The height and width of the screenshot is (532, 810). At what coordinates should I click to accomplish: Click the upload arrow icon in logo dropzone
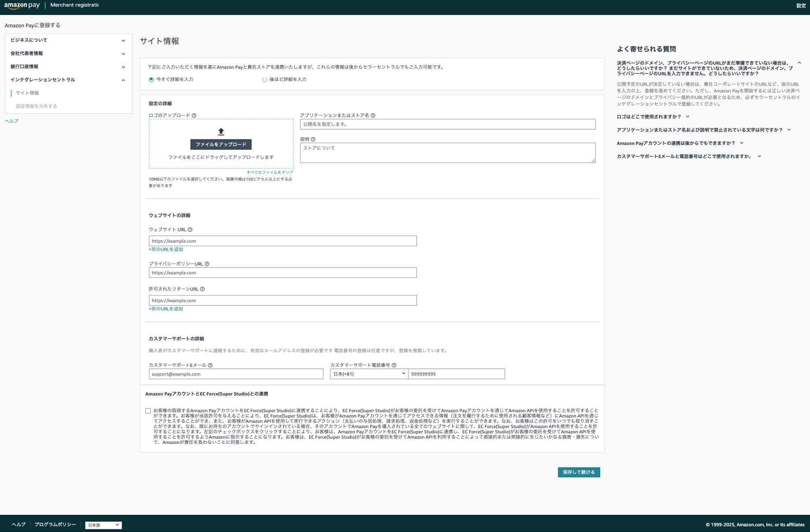tap(221, 132)
